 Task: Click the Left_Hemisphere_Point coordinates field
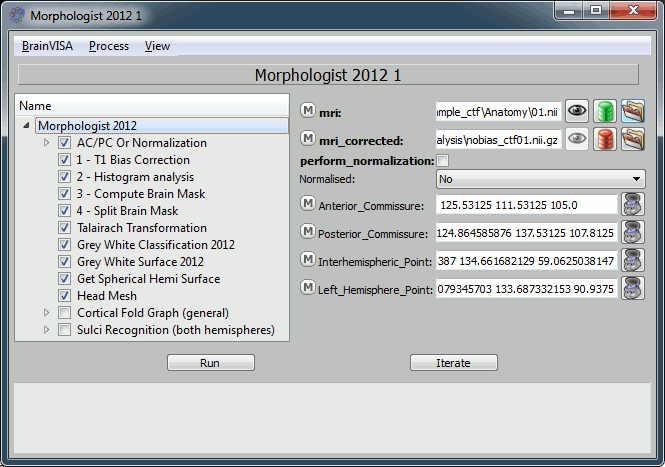point(526,289)
